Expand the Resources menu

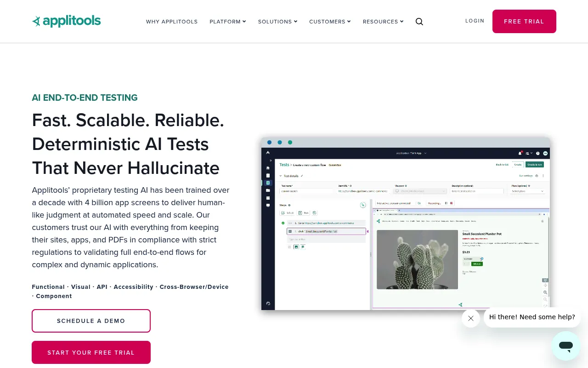pos(383,22)
